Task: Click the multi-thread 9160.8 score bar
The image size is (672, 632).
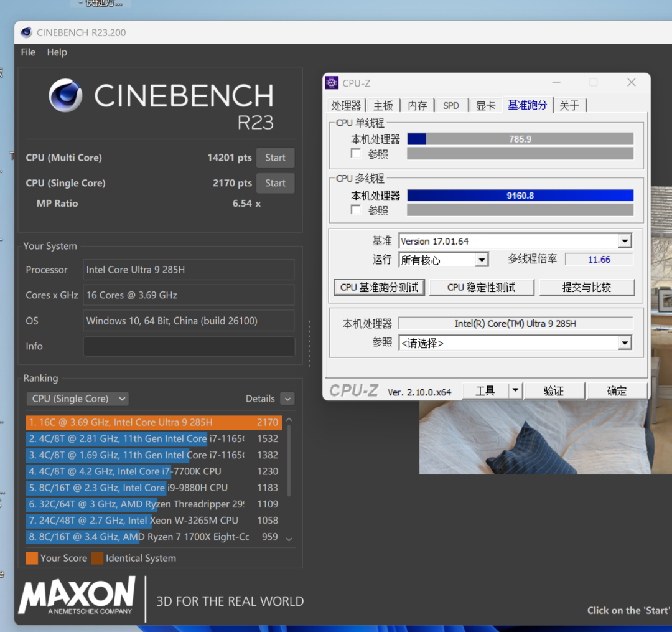Action: pyautogui.click(x=520, y=196)
